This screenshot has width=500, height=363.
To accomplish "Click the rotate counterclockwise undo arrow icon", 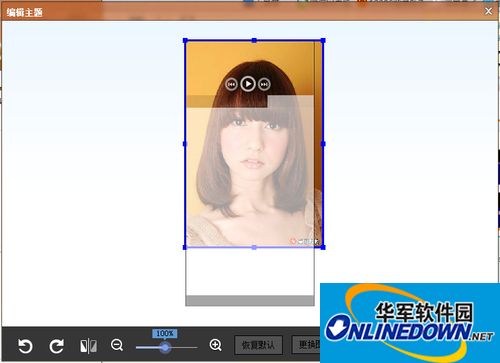I will click(25, 346).
